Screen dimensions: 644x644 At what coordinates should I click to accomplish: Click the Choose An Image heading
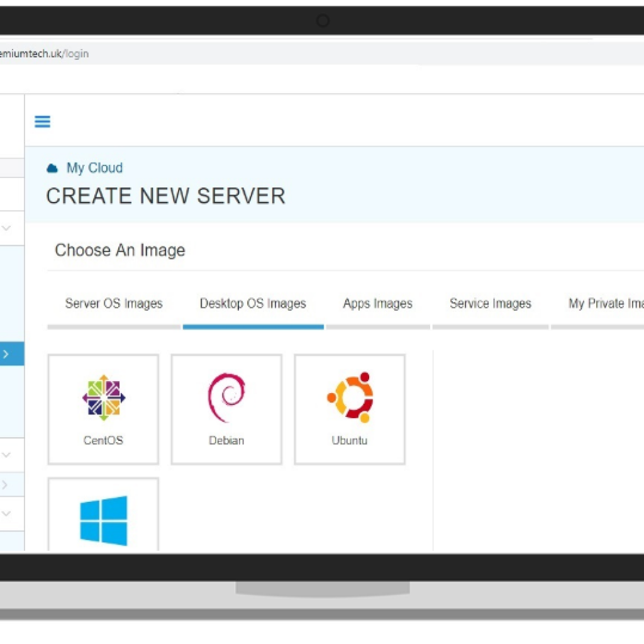[120, 250]
